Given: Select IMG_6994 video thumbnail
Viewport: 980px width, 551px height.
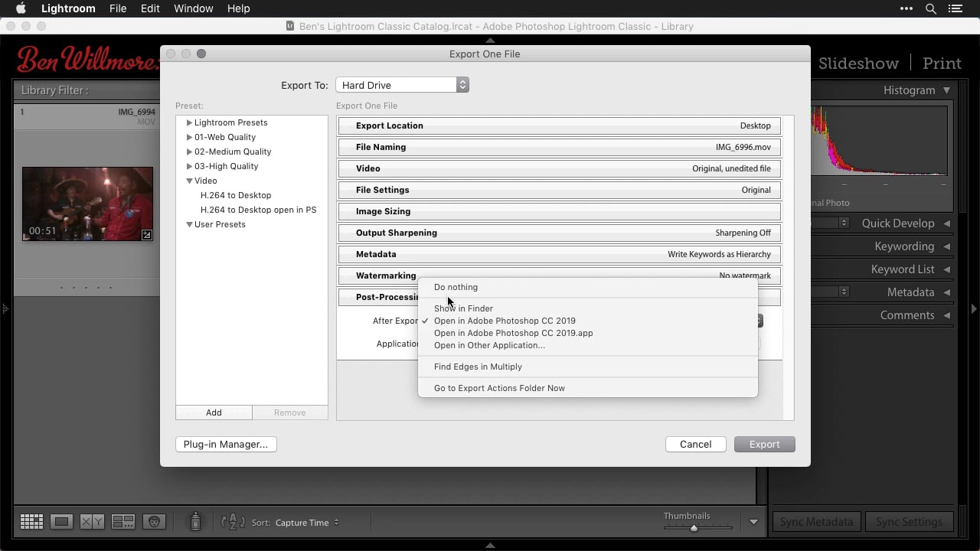Looking at the screenshot, I should [x=87, y=204].
